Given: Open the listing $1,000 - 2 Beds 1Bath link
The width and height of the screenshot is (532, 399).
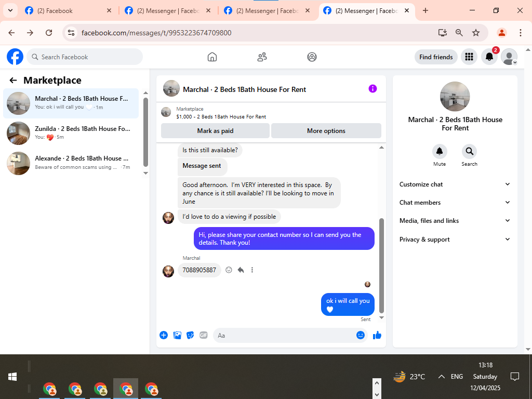Looking at the screenshot, I should pos(221,117).
